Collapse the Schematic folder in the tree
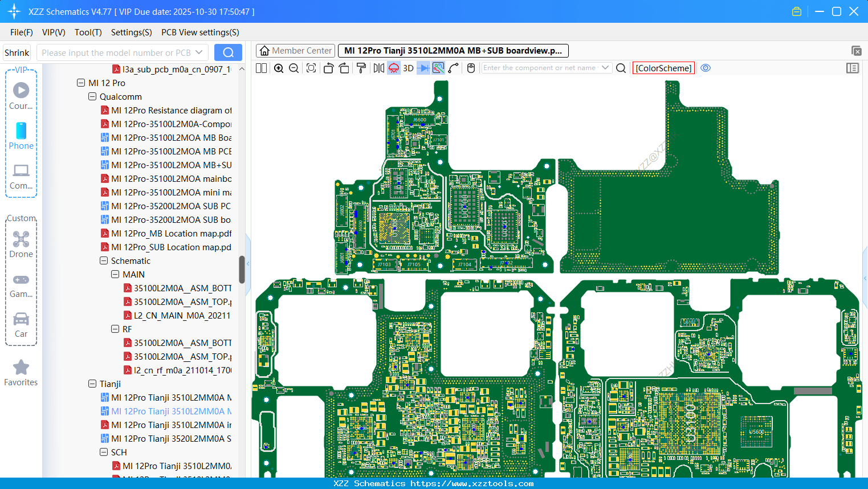Image resolution: width=868 pixels, height=489 pixels. pyautogui.click(x=103, y=260)
